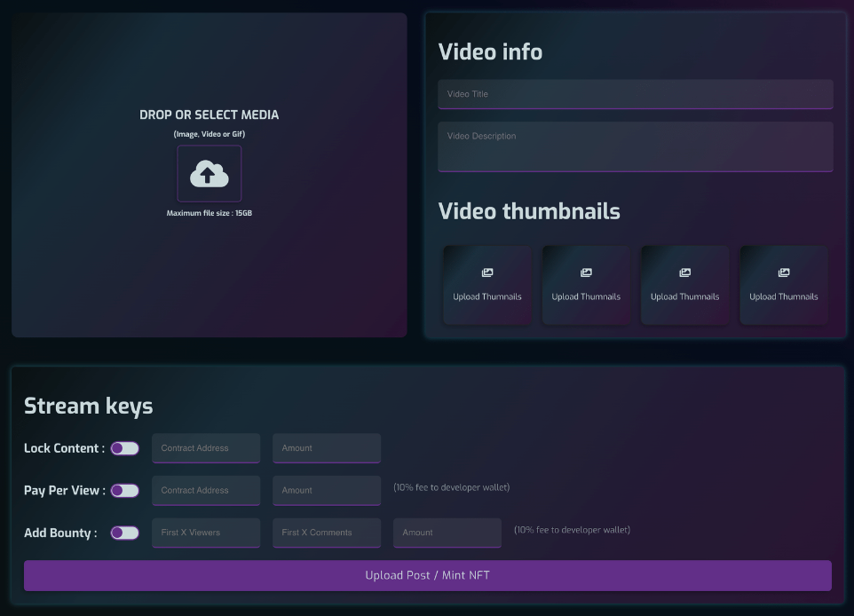The image size is (854, 616).
Task: Click the Lock Content Amount field
Action: coord(327,448)
